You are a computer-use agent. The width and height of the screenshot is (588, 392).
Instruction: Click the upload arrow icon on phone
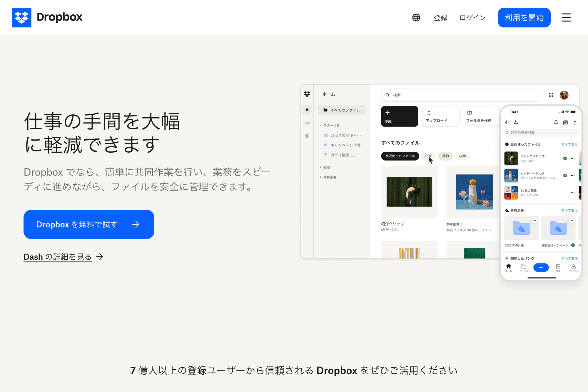pos(575,122)
